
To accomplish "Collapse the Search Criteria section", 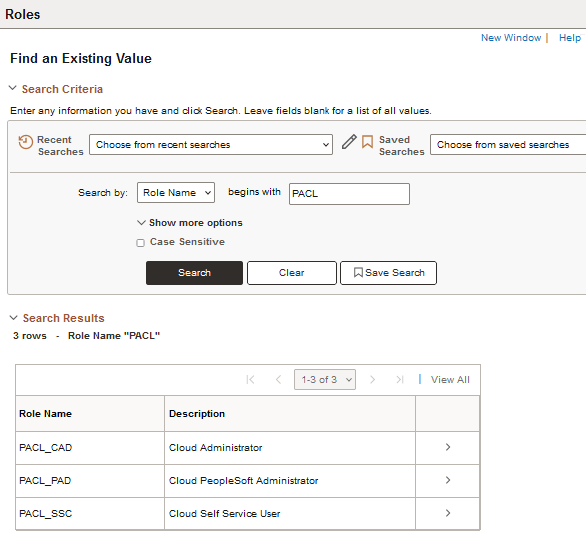I will coord(13,88).
